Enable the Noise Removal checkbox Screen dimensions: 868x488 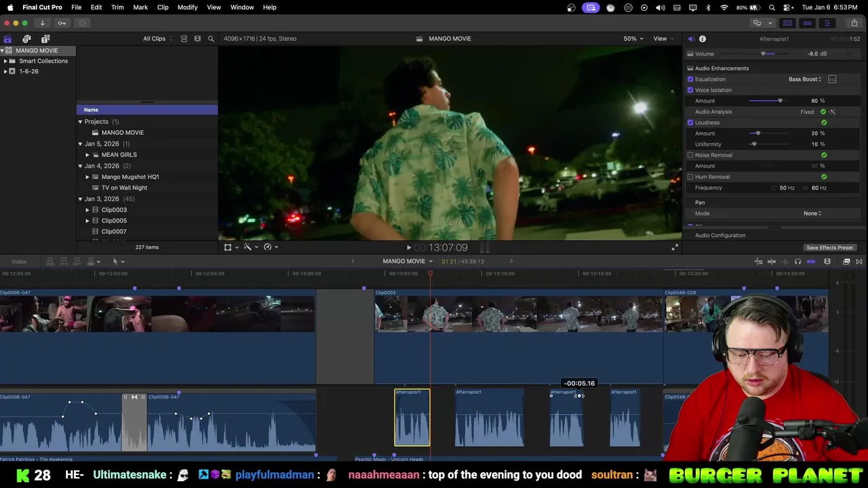(x=690, y=155)
